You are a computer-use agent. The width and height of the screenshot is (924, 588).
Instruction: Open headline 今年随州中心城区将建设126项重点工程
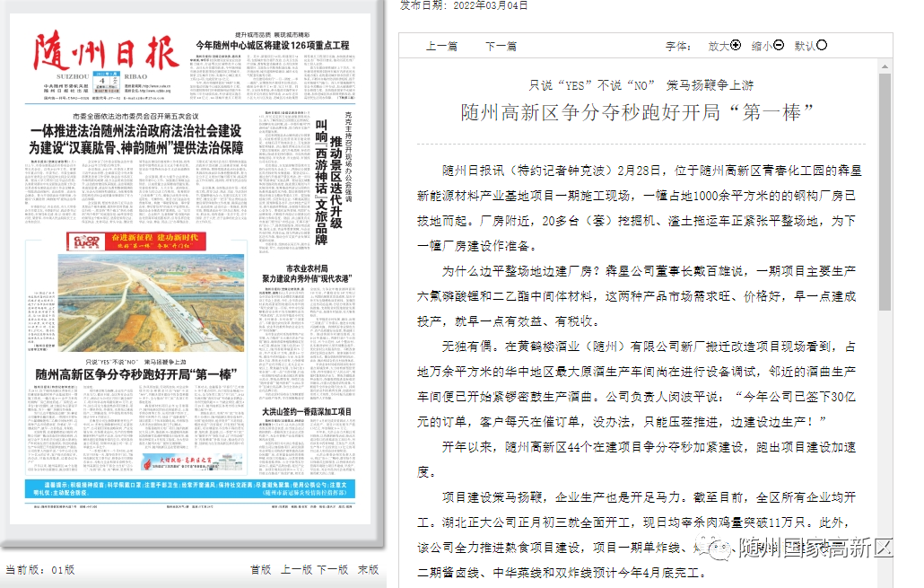point(273,45)
